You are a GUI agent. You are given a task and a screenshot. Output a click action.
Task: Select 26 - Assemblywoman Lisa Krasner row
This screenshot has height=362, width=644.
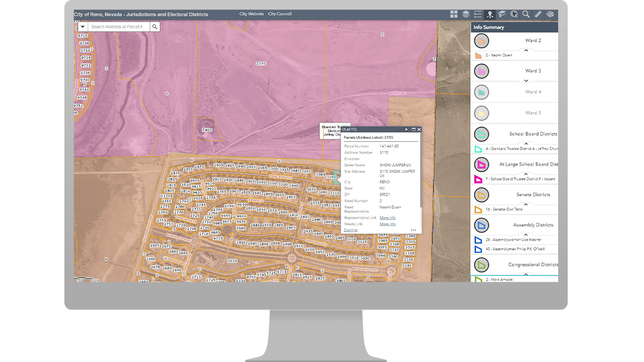[515, 240]
